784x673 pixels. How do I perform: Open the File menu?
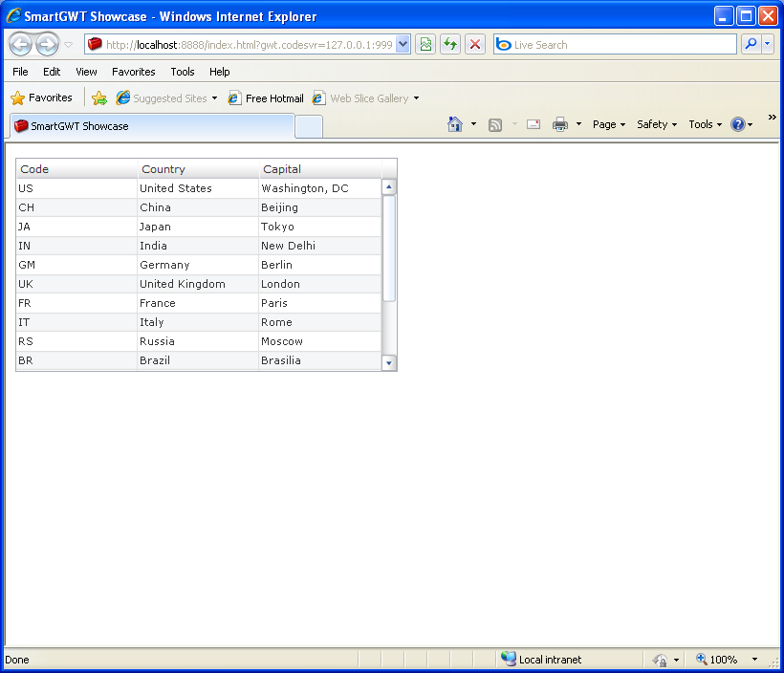(20, 72)
